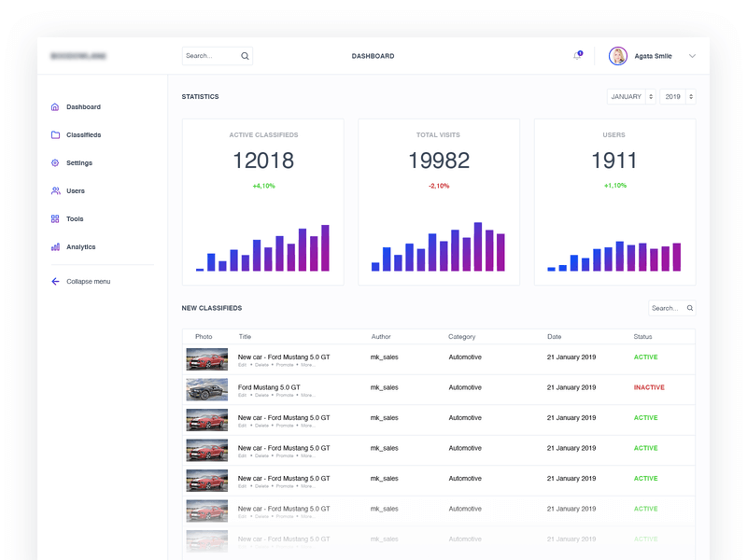Open notifications with the bell icon
Screen dimensions: 747x560
577,56
